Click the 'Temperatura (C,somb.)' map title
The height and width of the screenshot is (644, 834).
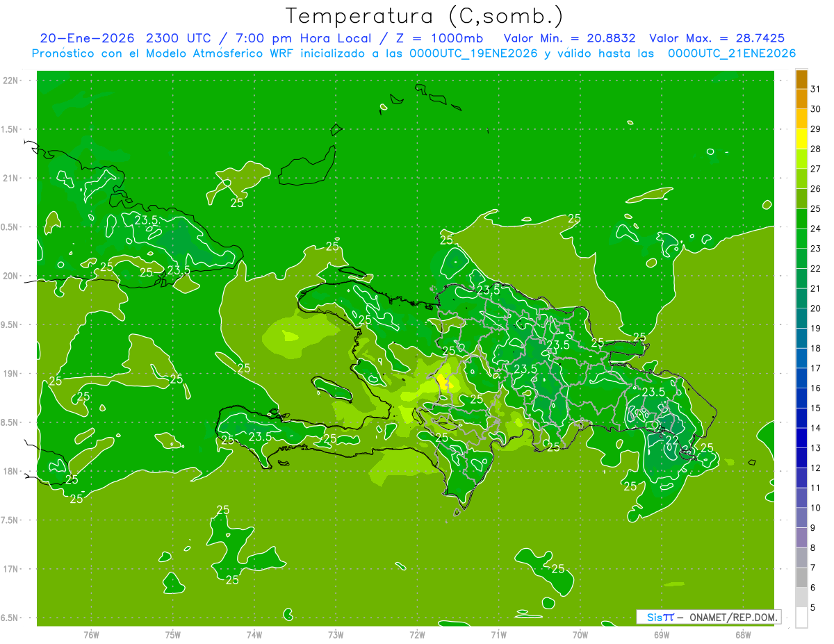[424, 16]
